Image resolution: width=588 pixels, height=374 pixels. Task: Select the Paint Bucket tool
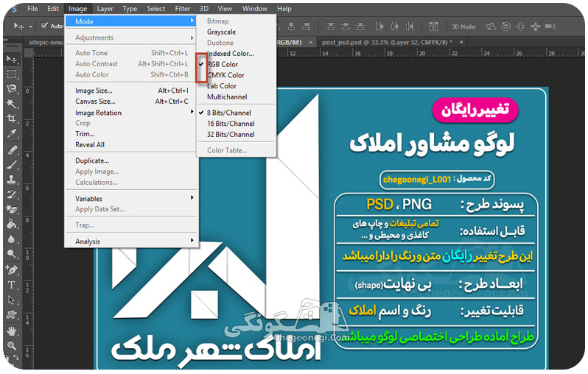click(12, 224)
